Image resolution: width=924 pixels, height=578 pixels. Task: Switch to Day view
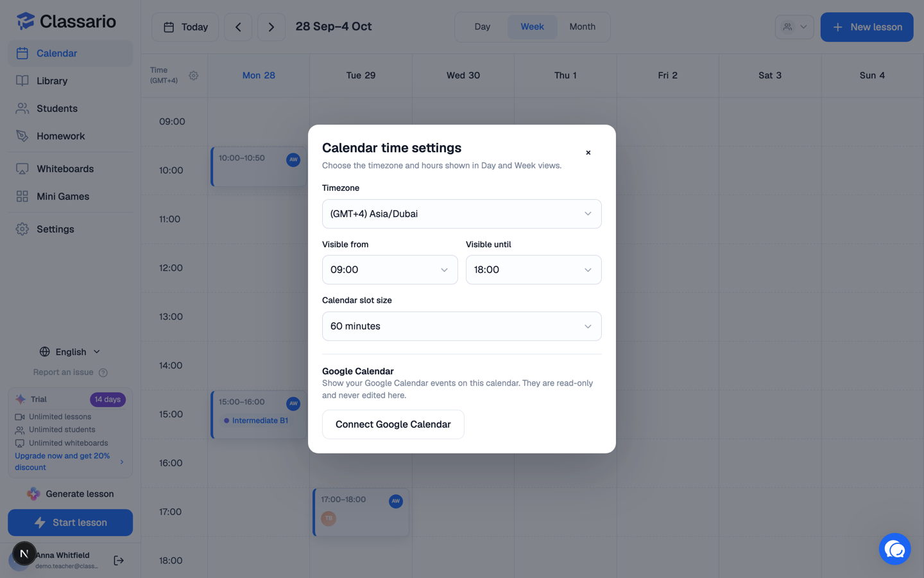pyautogui.click(x=483, y=27)
